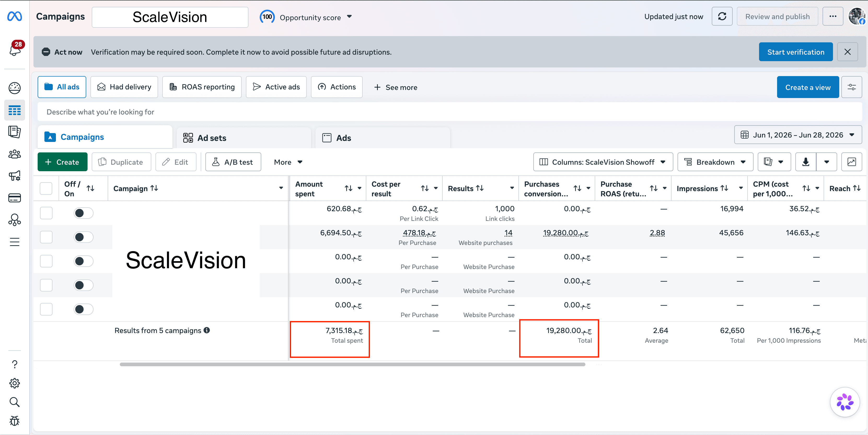The width and height of the screenshot is (868, 435).
Task: Select the Had delivery view
Action: [124, 87]
